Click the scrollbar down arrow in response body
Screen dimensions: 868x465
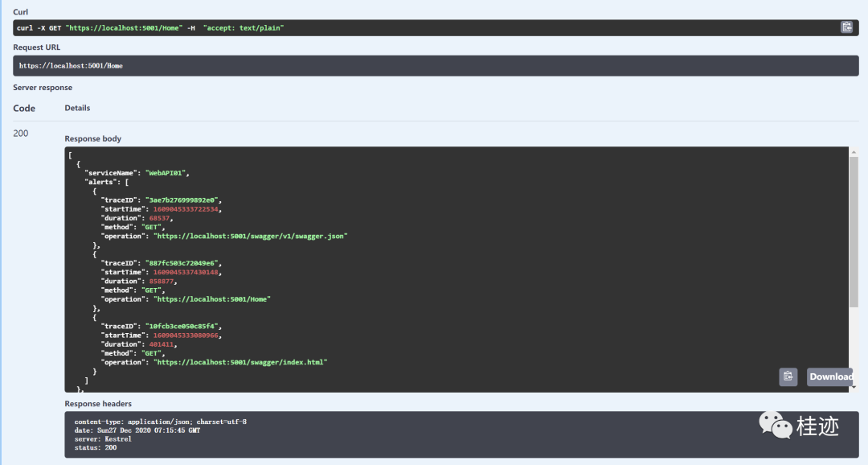pyautogui.click(x=854, y=388)
